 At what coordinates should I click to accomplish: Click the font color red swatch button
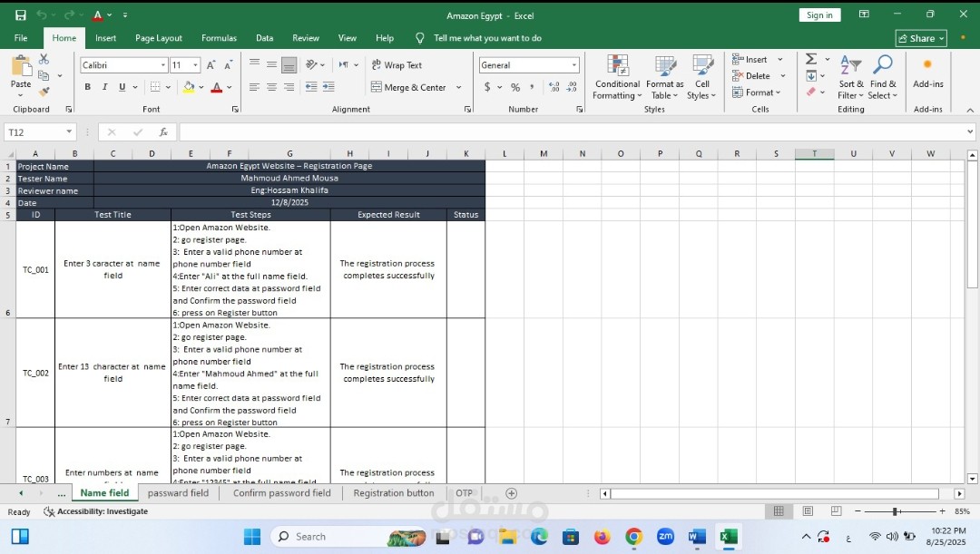tap(216, 88)
